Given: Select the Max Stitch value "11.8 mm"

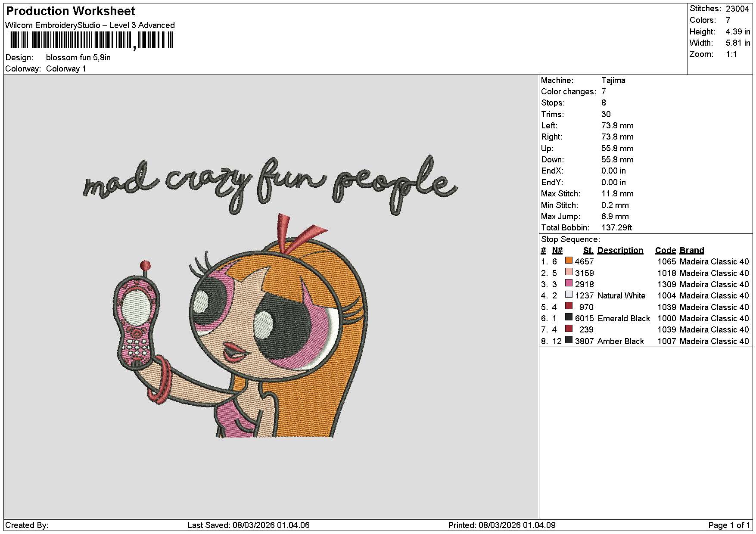Looking at the screenshot, I should pyautogui.click(x=617, y=194).
